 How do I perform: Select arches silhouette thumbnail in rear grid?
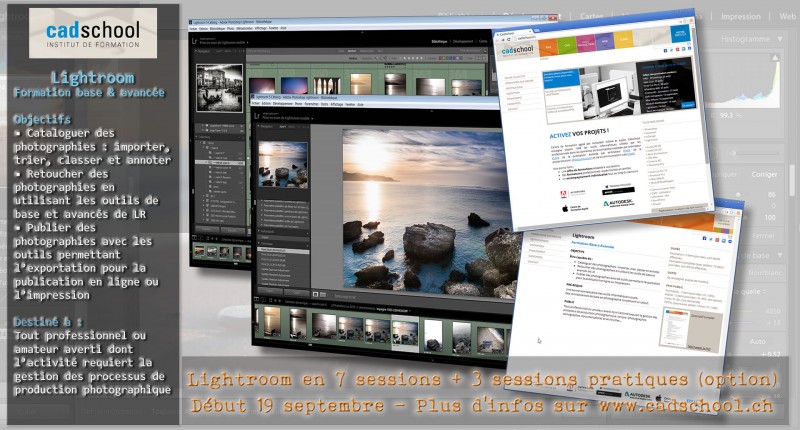point(327,86)
